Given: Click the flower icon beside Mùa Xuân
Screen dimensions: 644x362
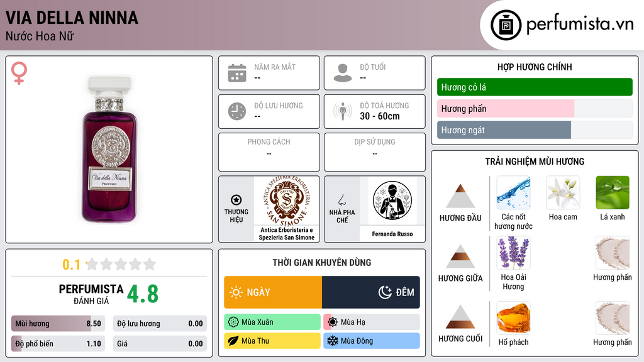Looking at the screenshot, I should (233, 322).
